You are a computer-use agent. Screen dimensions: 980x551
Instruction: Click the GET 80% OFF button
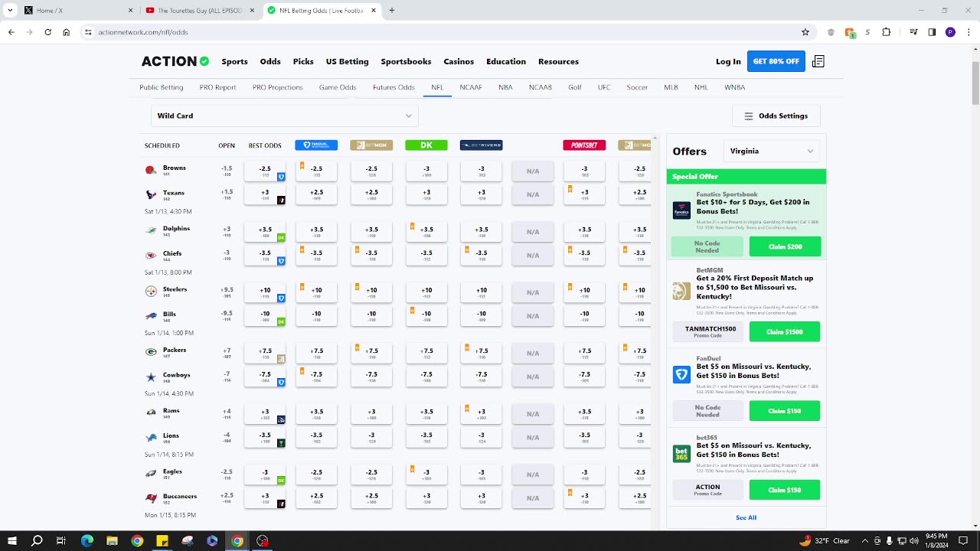pos(776,61)
